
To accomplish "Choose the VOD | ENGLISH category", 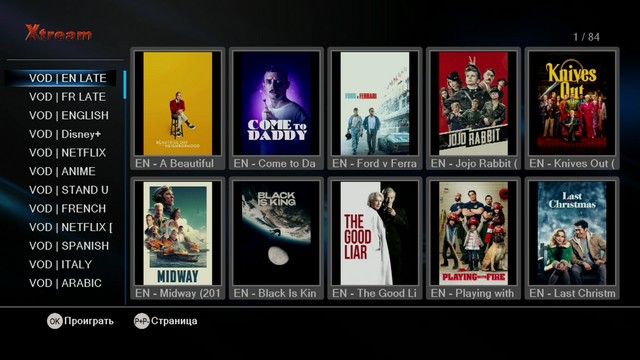I will [x=69, y=116].
